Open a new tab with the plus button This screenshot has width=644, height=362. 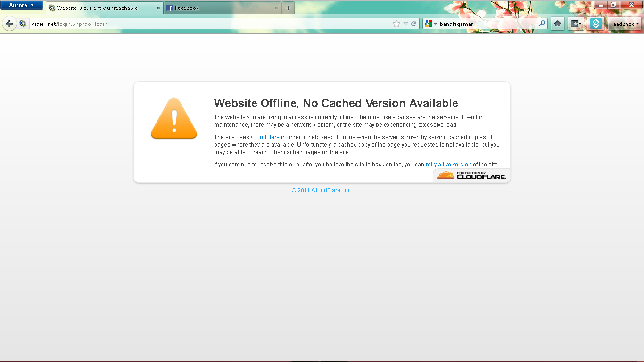pos(288,8)
